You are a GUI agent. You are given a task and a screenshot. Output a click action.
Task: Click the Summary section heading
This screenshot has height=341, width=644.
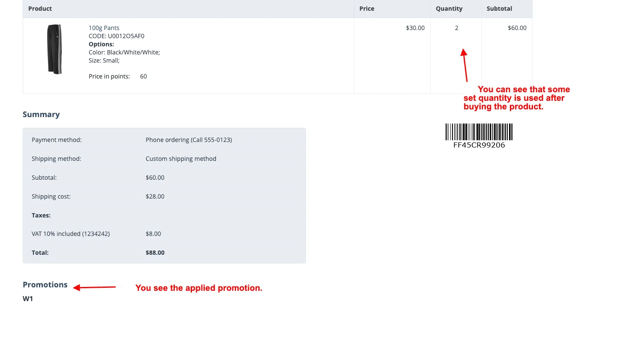click(x=41, y=115)
